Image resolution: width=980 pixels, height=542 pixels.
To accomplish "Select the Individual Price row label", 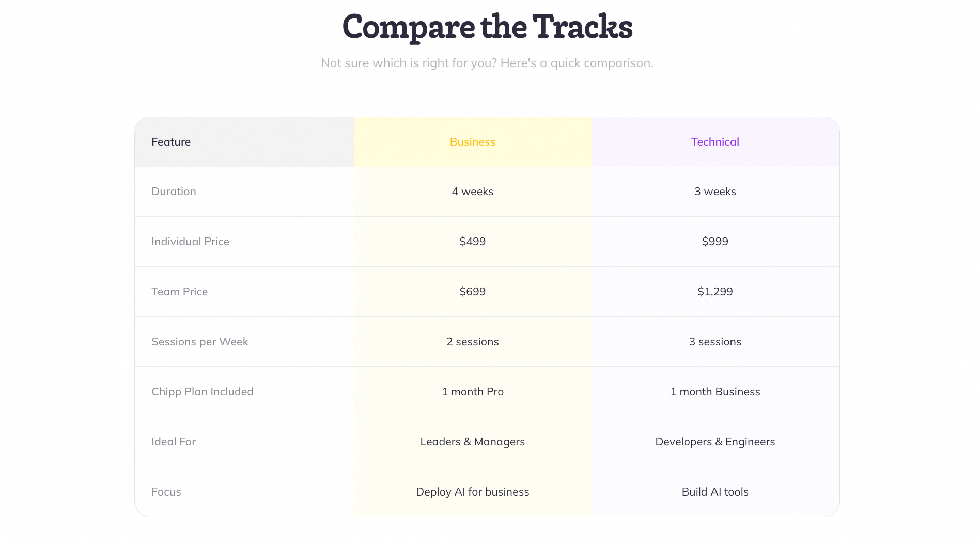I will coord(190,242).
